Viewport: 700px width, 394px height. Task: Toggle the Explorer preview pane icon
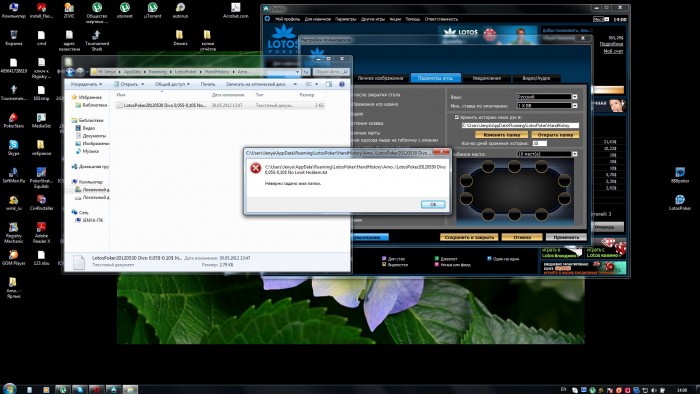tap(329, 84)
